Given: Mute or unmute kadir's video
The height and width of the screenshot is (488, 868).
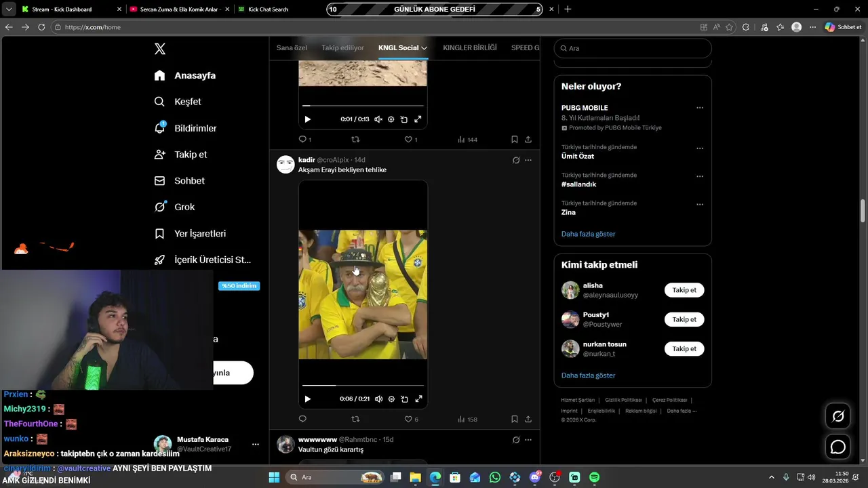Looking at the screenshot, I should 378,399.
